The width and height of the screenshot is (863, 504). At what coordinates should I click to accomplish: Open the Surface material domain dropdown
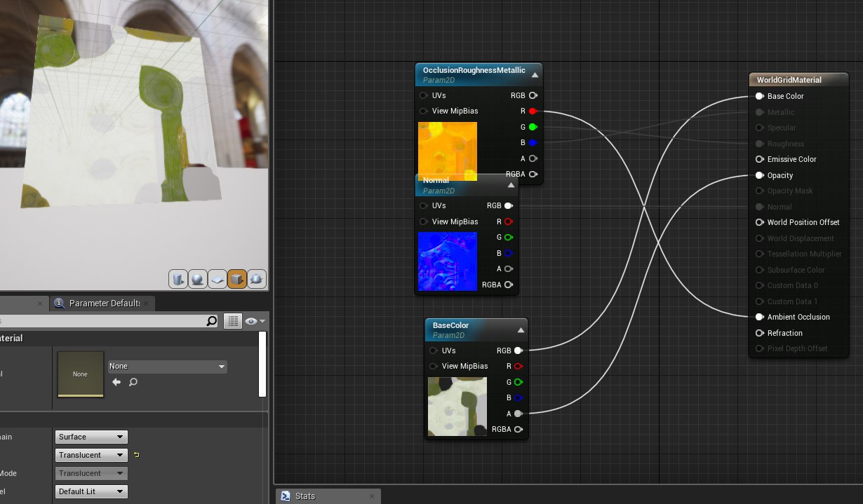click(x=91, y=437)
